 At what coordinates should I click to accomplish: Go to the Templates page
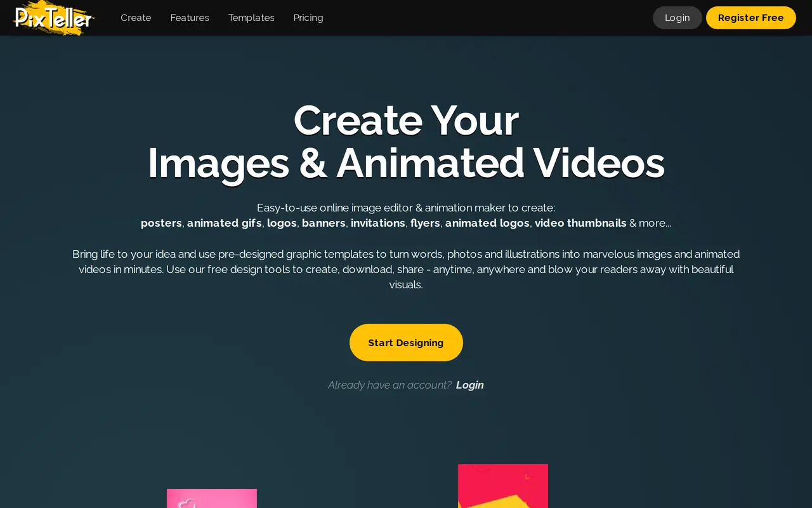[251, 18]
